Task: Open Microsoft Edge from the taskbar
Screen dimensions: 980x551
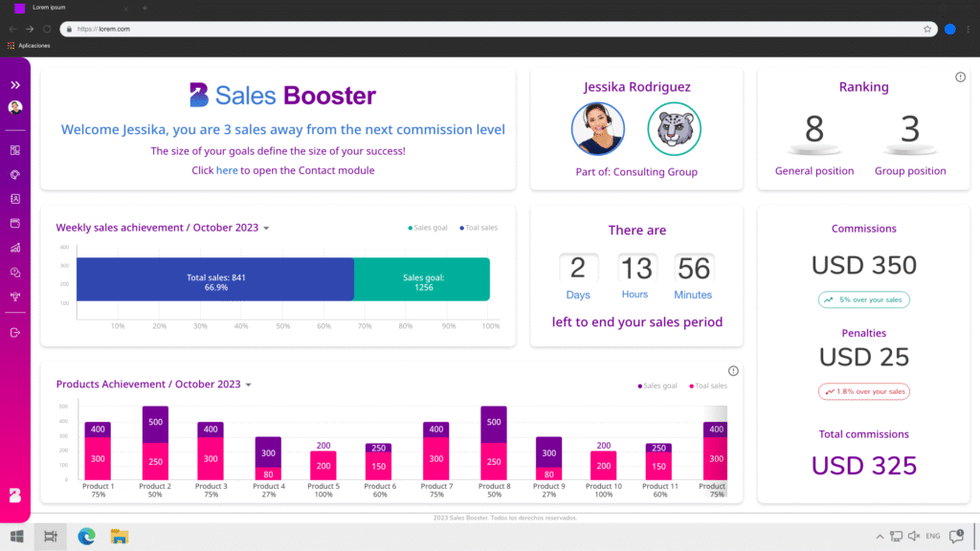Action: pyautogui.click(x=86, y=537)
